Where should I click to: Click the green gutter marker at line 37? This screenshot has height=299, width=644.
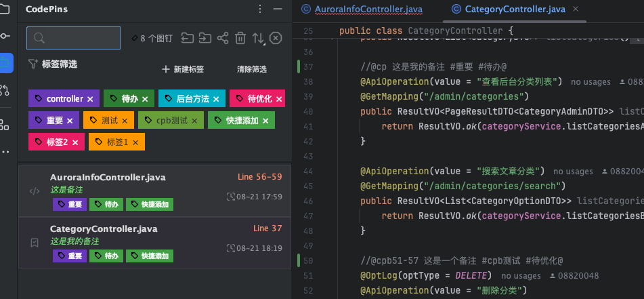(x=299, y=66)
